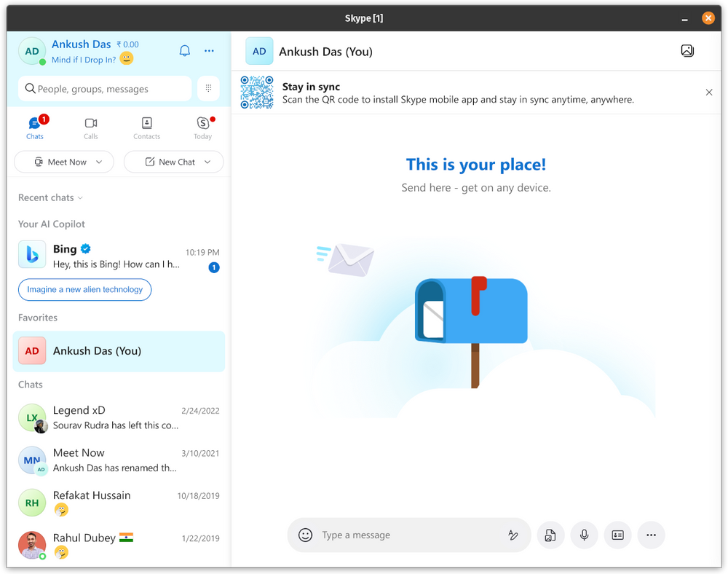Open the emoji picker in message bar
The image size is (728, 574).
click(305, 535)
